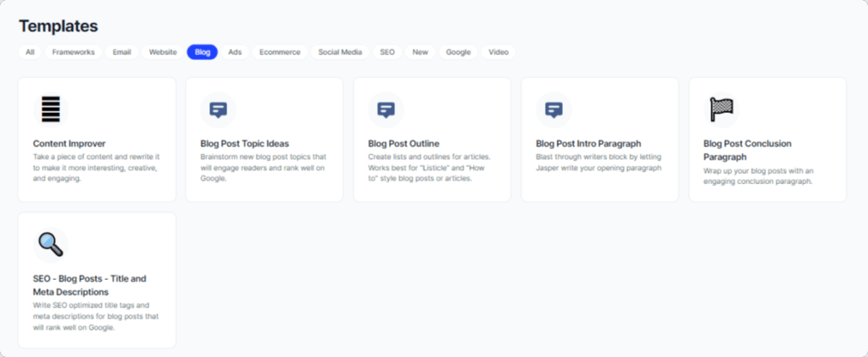Filter templates by Email
This screenshot has height=357, width=868.
point(122,52)
